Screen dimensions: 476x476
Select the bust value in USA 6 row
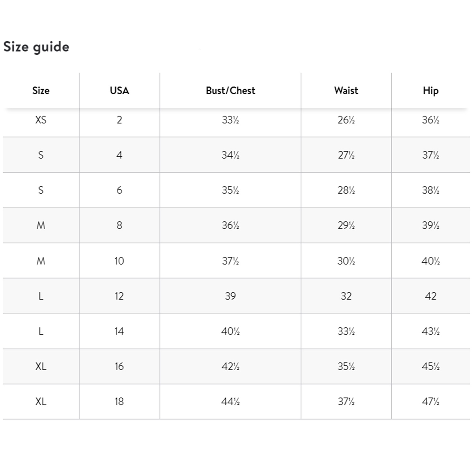coord(230,190)
